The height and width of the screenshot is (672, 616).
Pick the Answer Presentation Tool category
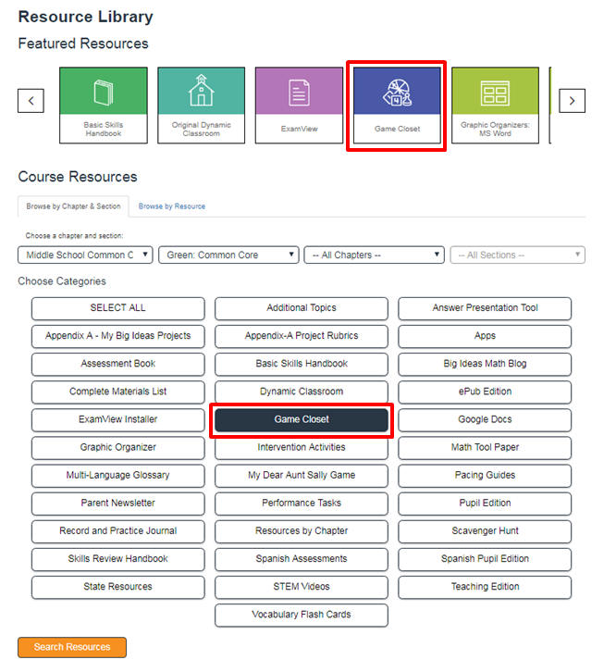(x=485, y=308)
